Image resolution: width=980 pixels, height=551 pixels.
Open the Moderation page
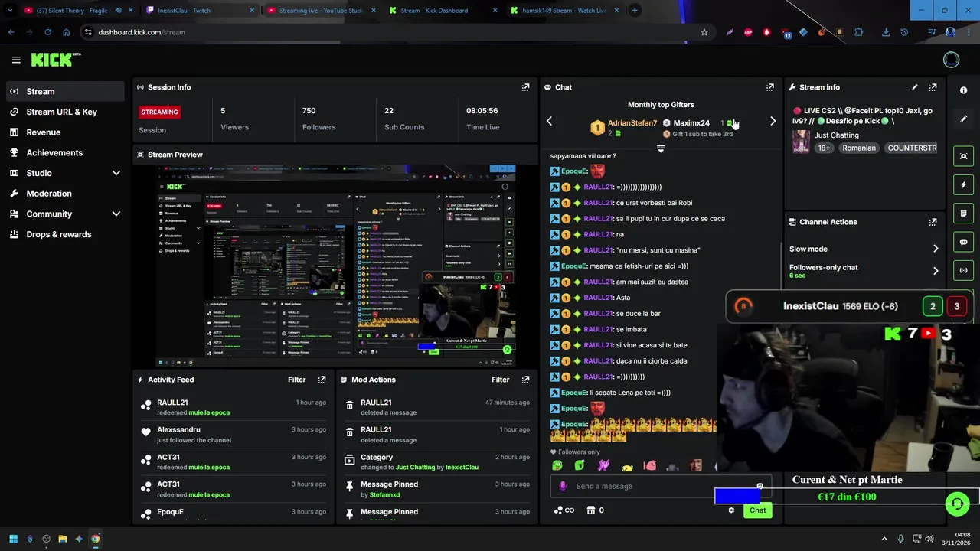click(64, 194)
